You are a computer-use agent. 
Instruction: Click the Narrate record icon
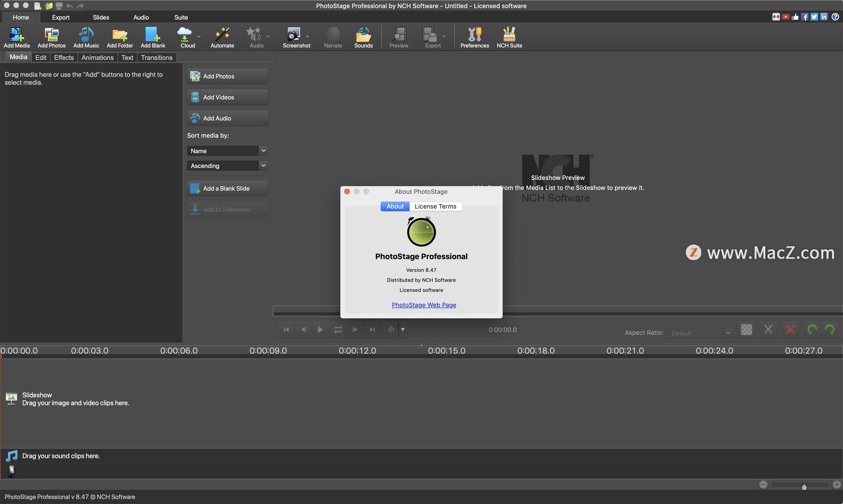pos(333,37)
